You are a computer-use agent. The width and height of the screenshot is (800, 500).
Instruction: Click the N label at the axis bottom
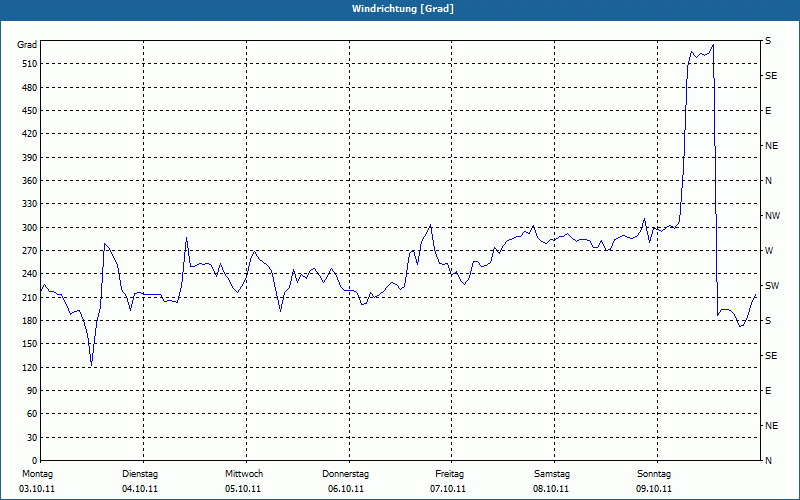coord(768,461)
